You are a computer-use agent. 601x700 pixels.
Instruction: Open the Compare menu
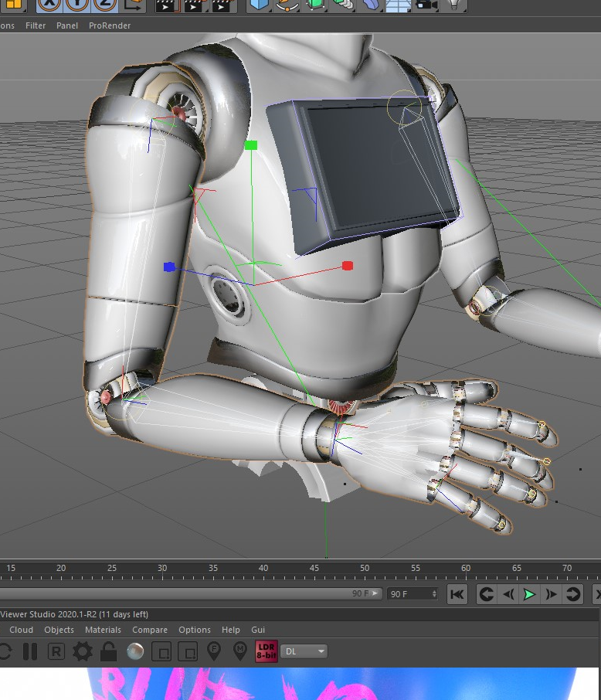(x=150, y=630)
